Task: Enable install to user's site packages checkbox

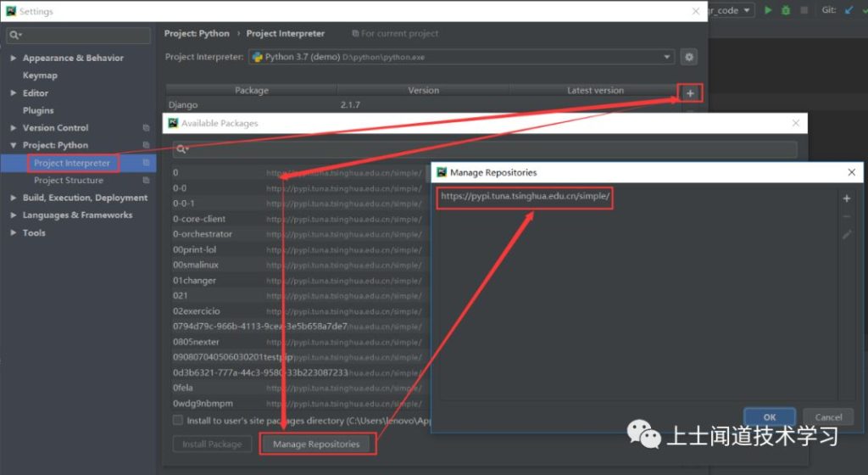Action: (178, 420)
